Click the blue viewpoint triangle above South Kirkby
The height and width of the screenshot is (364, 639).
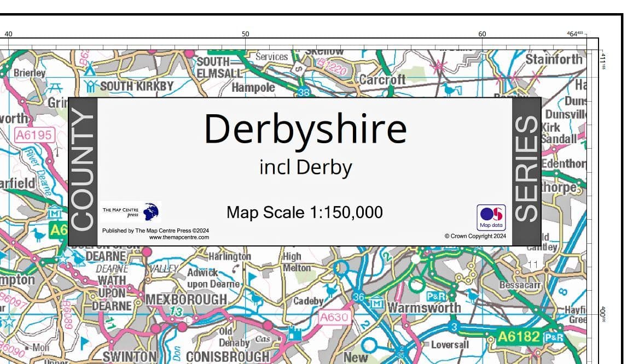pyautogui.click(x=89, y=69)
